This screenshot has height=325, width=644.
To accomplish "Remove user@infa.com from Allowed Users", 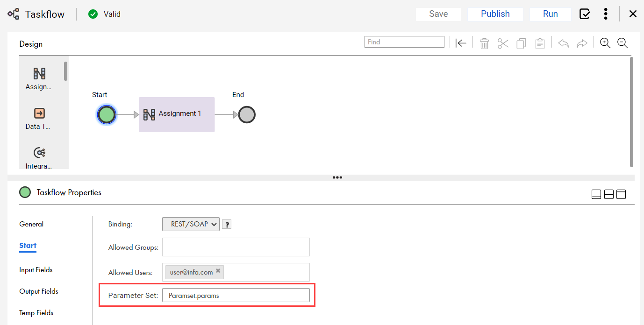I will [218, 270].
